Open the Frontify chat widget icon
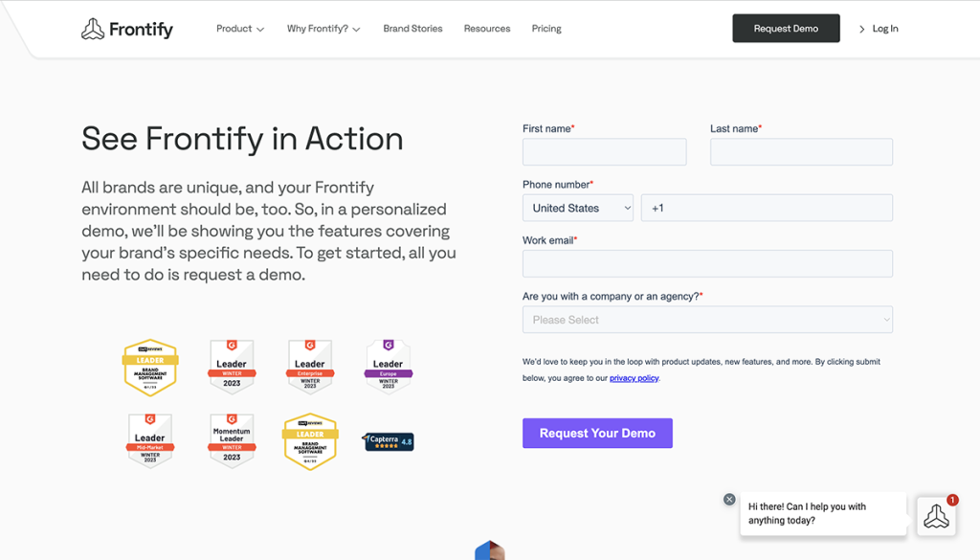Image resolution: width=980 pixels, height=560 pixels. click(936, 516)
